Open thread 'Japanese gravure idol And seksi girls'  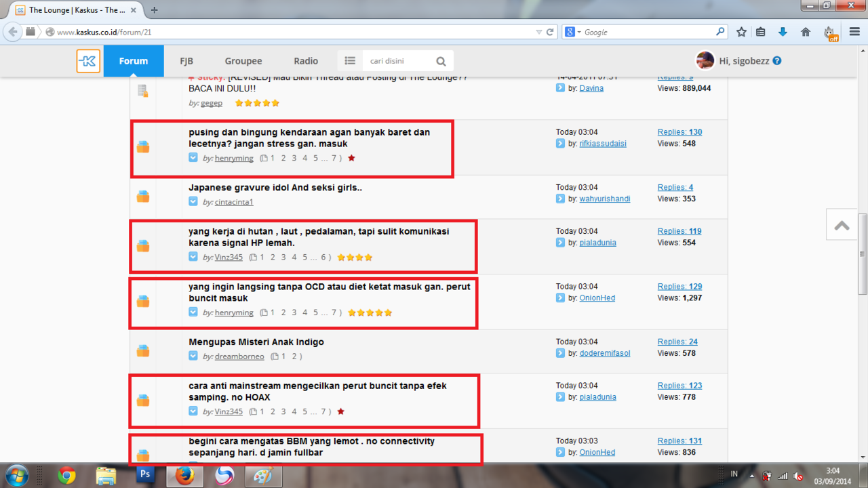click(x=275, y=188)
